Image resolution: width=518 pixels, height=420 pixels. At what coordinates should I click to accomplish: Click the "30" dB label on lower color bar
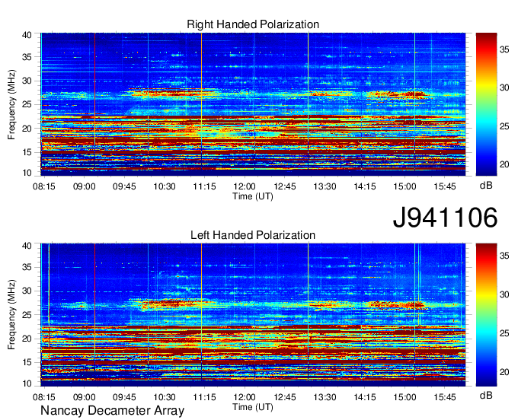(x=504, y=294)
